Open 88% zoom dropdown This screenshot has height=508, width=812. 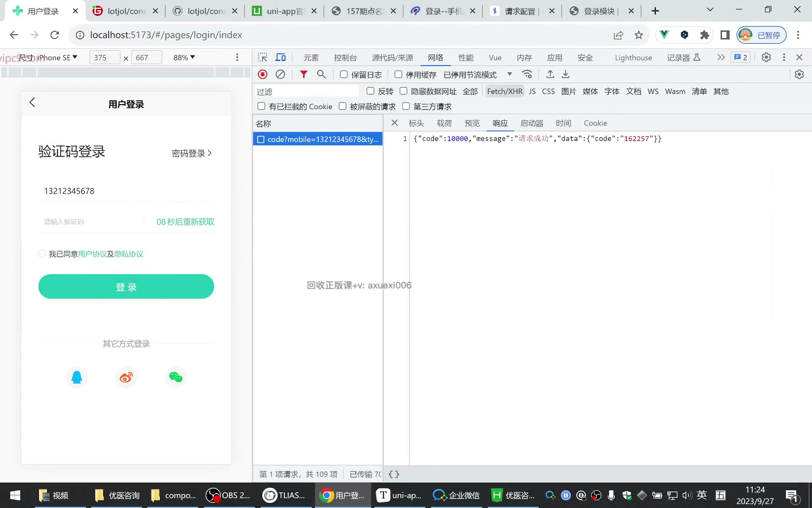(184, 58)
